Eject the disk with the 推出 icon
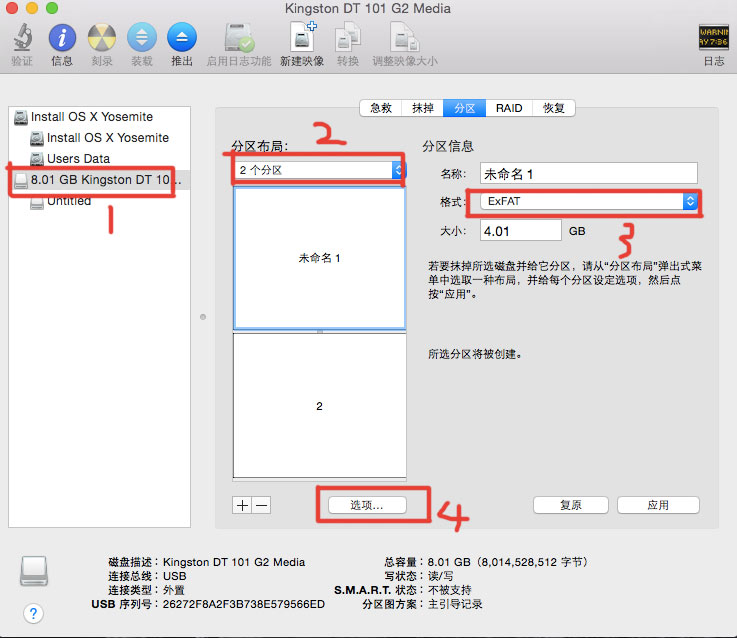Viewport: 737px width, 638px height. click(x=182, y=39)
